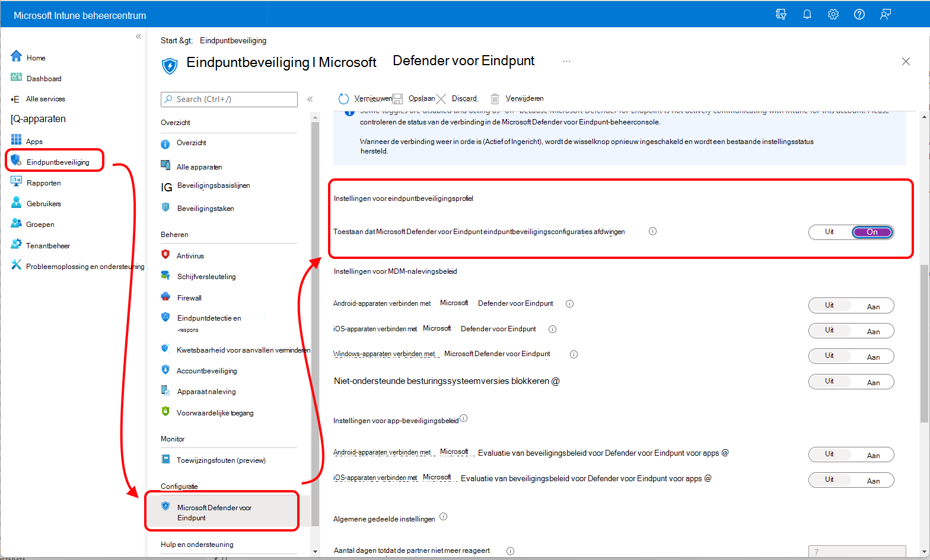Screen dimensions: 930x560
Task: Collapse the left navigation sidebar
Action: click(138, 37)
